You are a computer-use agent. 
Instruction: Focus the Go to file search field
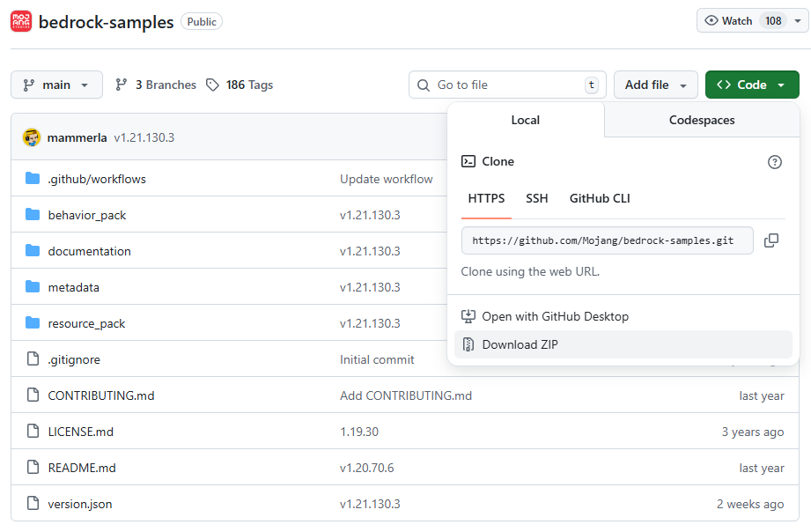507,85
